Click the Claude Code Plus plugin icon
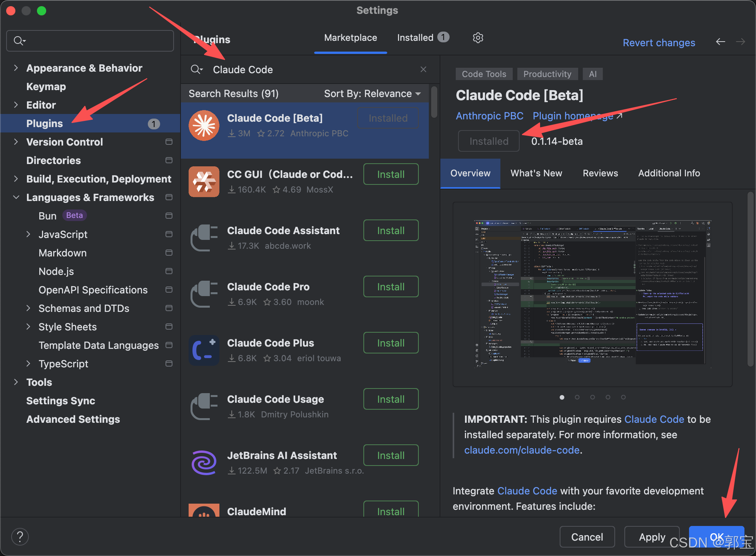756x556 pixels. (204, 350)
